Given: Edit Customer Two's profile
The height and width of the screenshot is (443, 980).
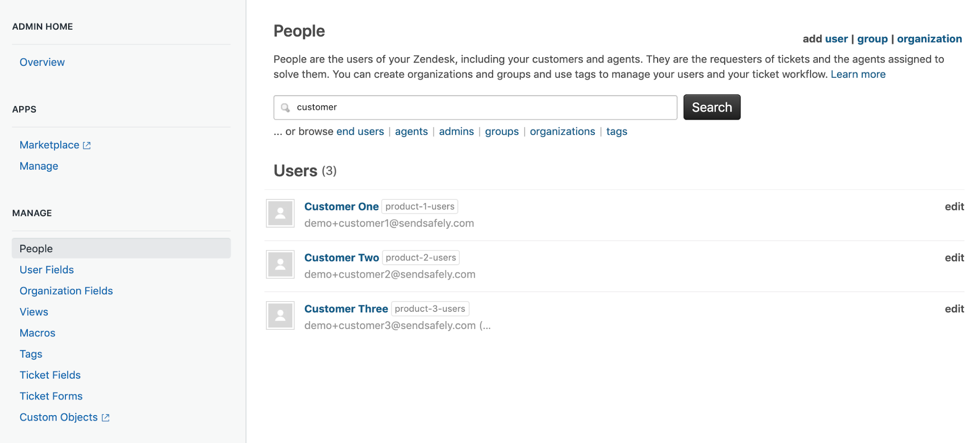Looking at the screenshot, I should [954, 258].
